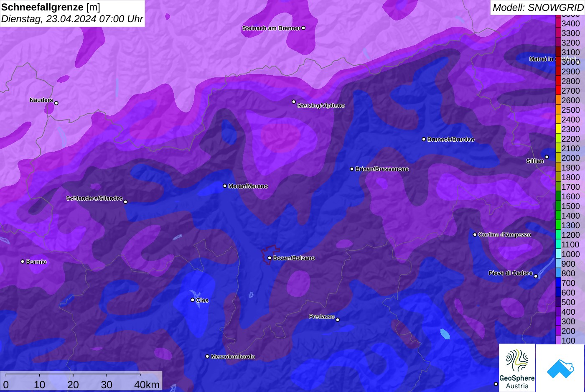Pick the 100 m legend color swatch

click(558, 340)
